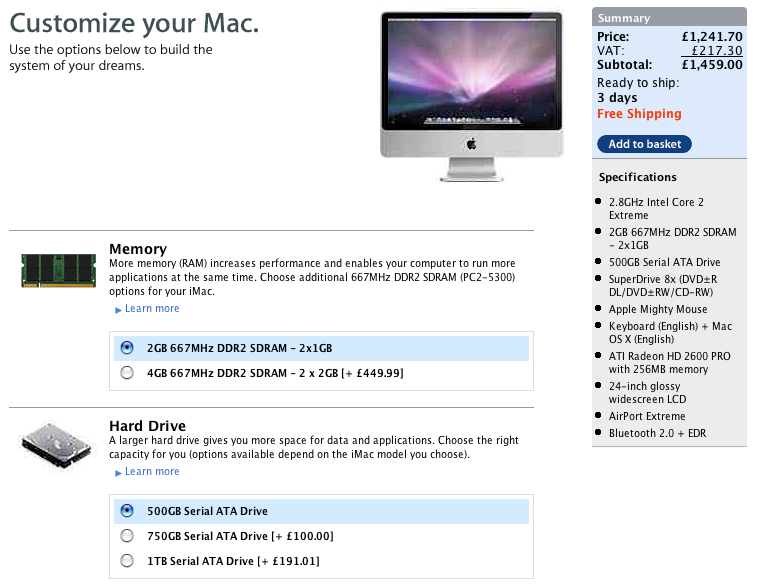Click '500GB Serial ATA Drive' in Specifications list
This screenshot has width=759, height=588.
click(665, 262)
